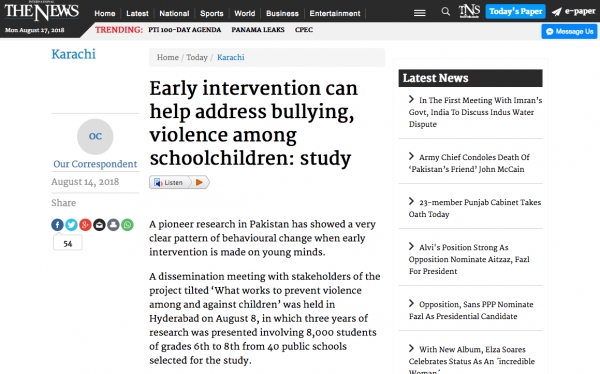Click the search magnifier icon
600x374 pixels.
click(x=445, y=11)
